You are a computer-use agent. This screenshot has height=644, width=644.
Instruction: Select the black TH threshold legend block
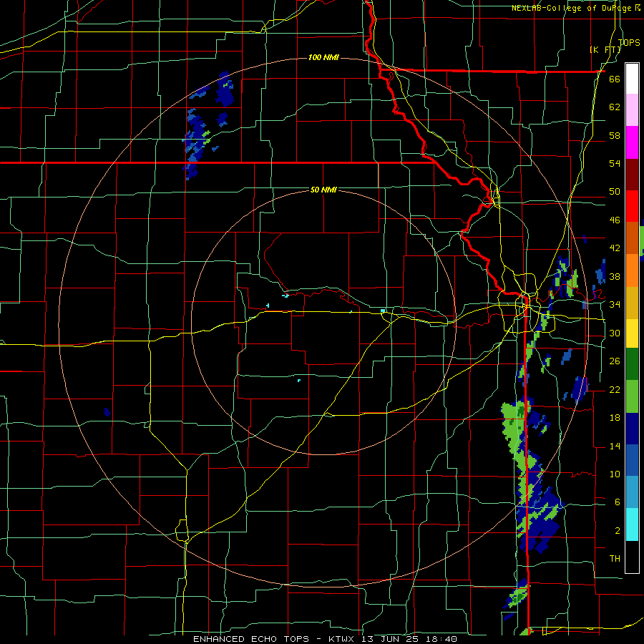pos(632,557)
